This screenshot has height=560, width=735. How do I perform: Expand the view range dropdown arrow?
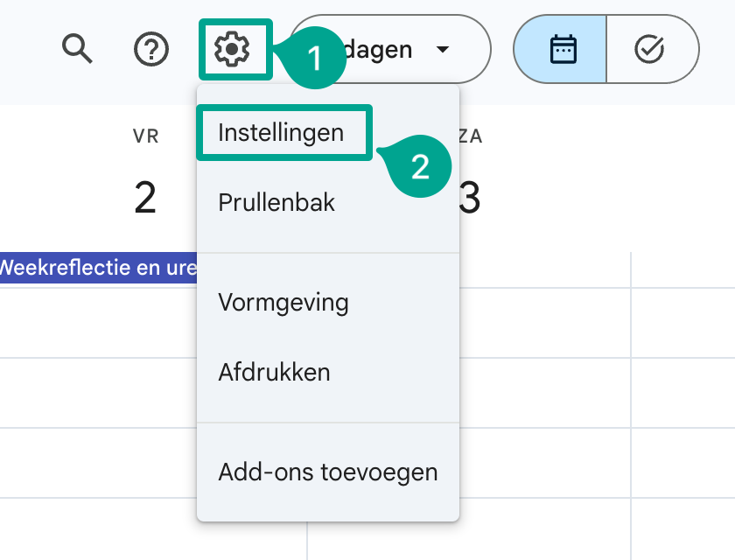click(x=443, y=49)
